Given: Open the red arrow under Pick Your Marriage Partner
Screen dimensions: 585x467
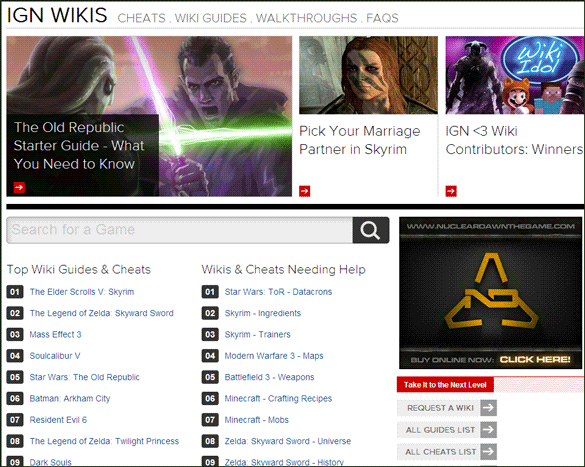Looking at the screenshot, I should 304,191.
